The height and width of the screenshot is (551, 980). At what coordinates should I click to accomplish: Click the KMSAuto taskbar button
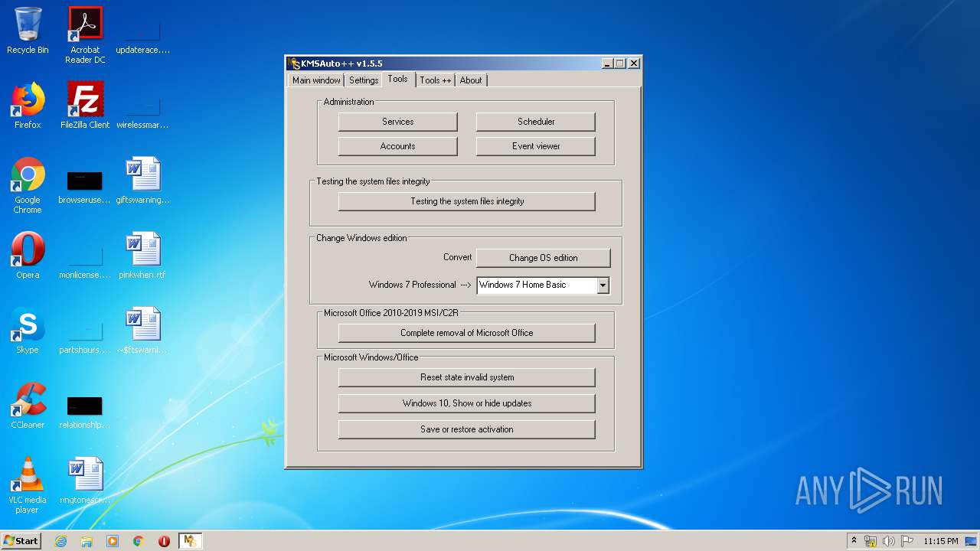190,541
